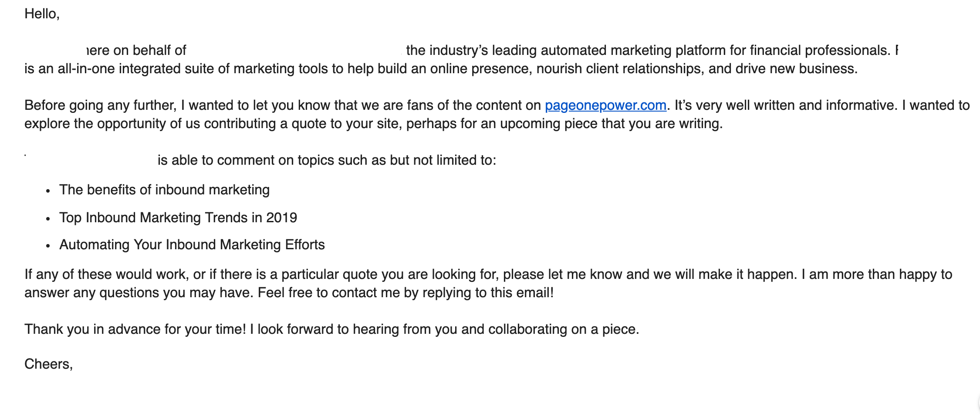Select "Top Inbound Marketing Trends in 2019" bullet
Screen dimensions: 980x414
click(x=178, y=217)
